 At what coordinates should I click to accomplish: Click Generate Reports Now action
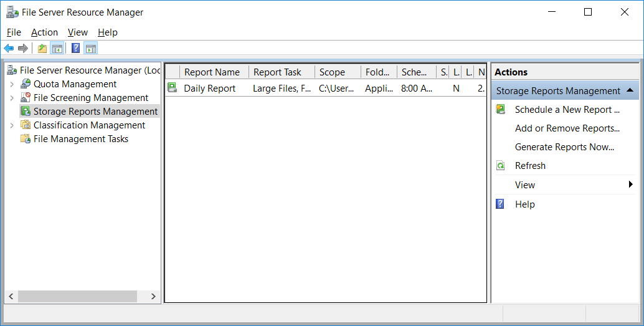(x=564, y=146)
